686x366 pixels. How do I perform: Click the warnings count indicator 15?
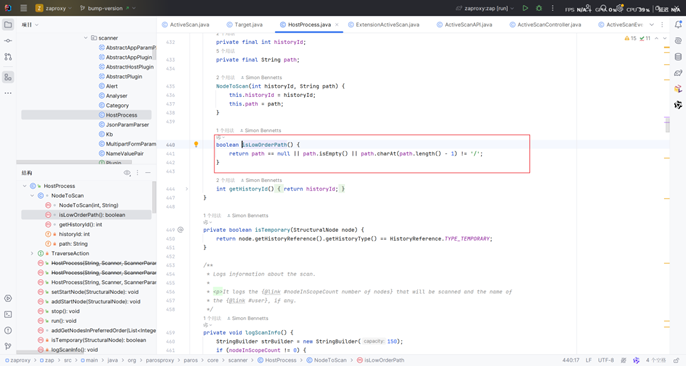[630, 38]
